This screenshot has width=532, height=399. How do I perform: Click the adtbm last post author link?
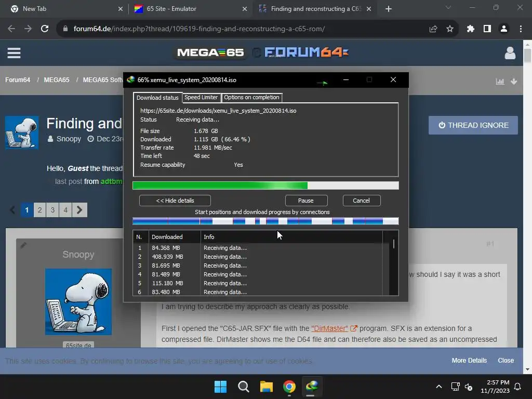[112, 181]
